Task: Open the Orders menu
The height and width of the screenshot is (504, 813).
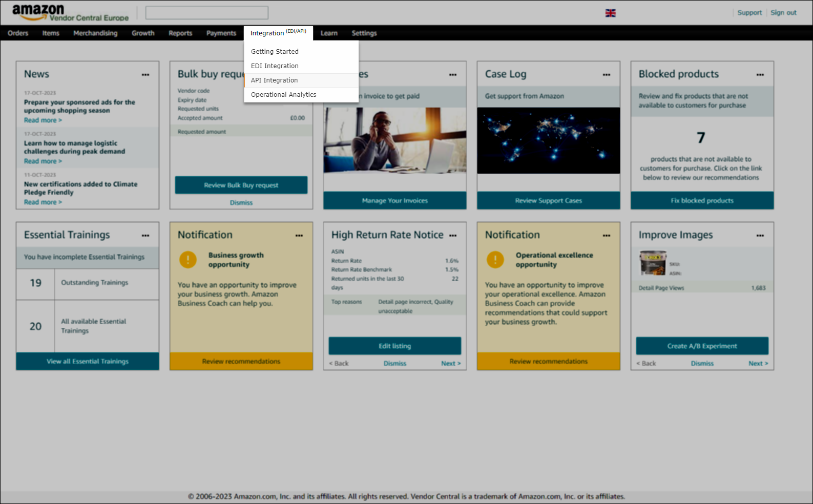Action: tap(18, 33)
